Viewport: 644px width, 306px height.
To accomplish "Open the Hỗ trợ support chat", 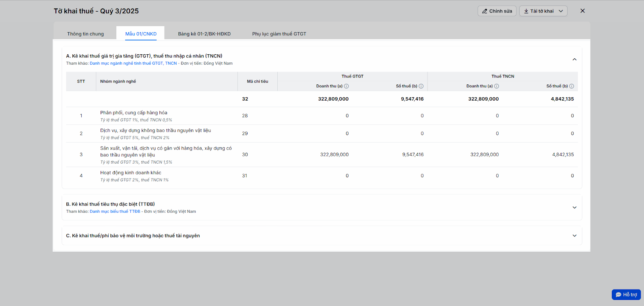I will click(626, 294).
